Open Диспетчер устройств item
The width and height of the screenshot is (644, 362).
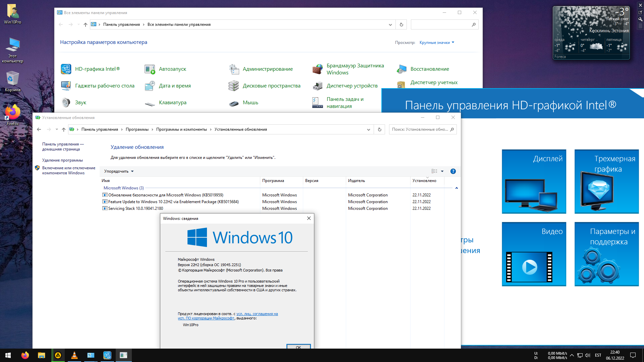click(345, 86)
